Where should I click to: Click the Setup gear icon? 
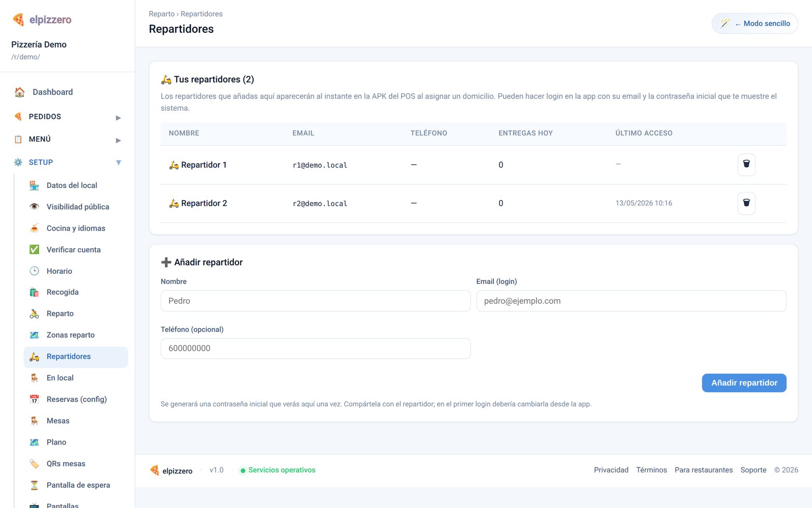18,162
